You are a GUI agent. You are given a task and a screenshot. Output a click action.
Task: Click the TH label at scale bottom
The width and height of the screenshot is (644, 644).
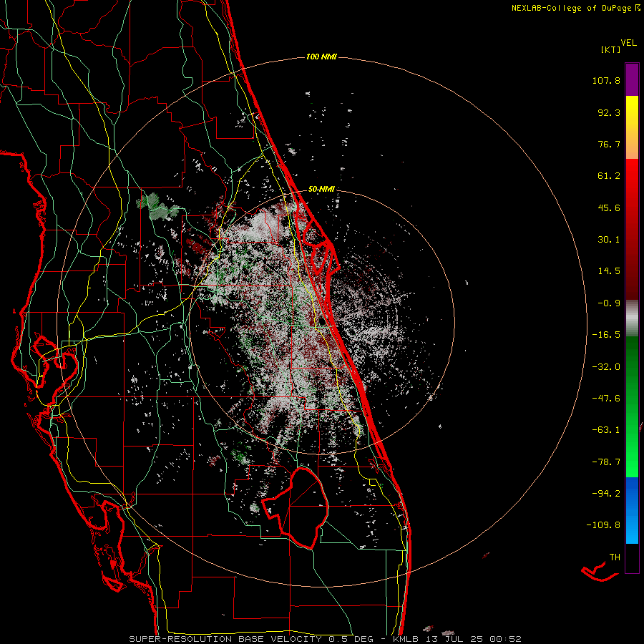pyautogui.click(x=615, y=557)
